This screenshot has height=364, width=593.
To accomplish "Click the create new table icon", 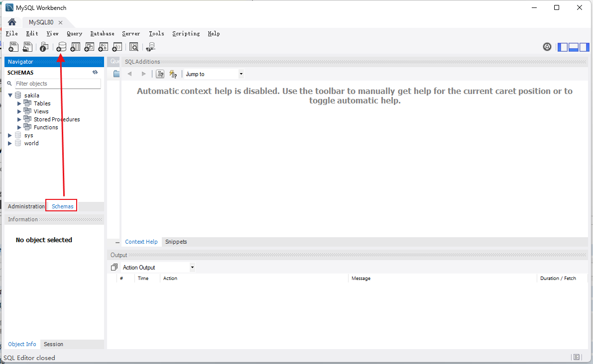I will coord(75,47).
